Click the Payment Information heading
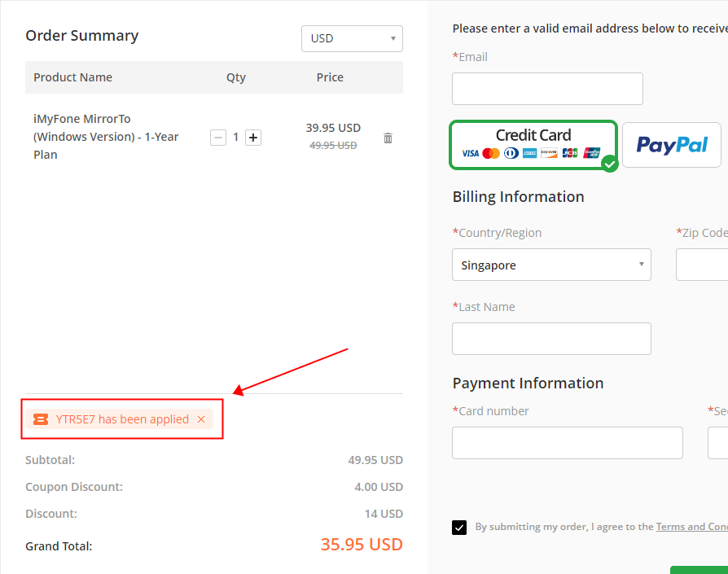The width and height of the screenshot is (728, 574). (528, 383)
